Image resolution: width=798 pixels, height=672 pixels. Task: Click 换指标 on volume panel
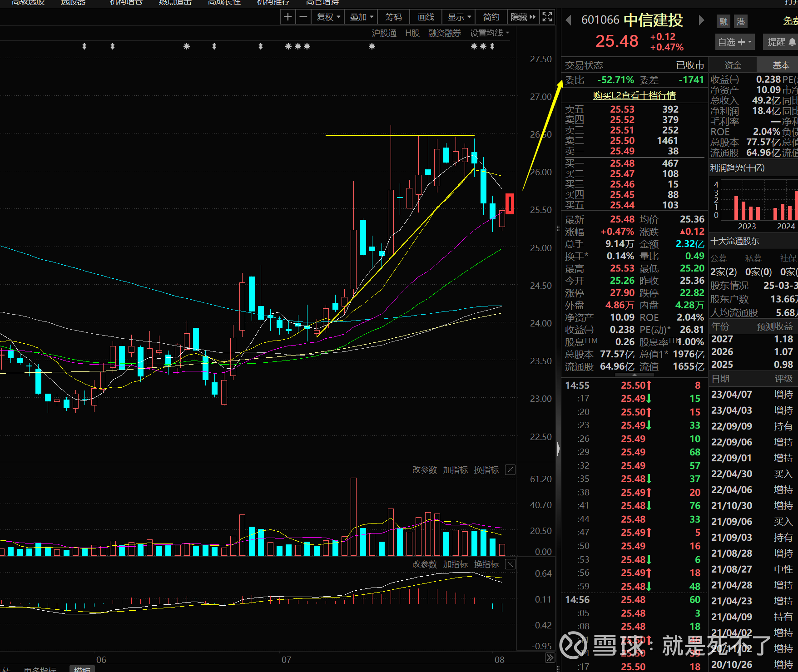(x=486, y=470)
